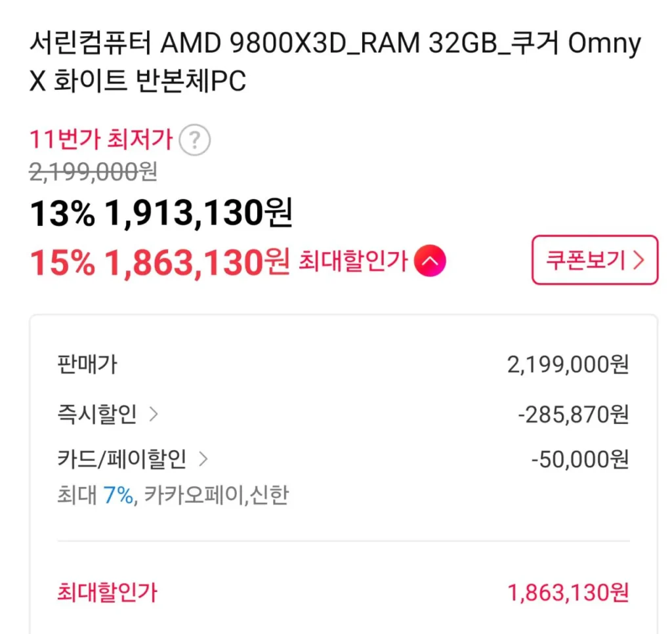The image size is (672, 634).
Task: Tap the -50,000원 card discount amount
Action: click(x=579, y=459)
